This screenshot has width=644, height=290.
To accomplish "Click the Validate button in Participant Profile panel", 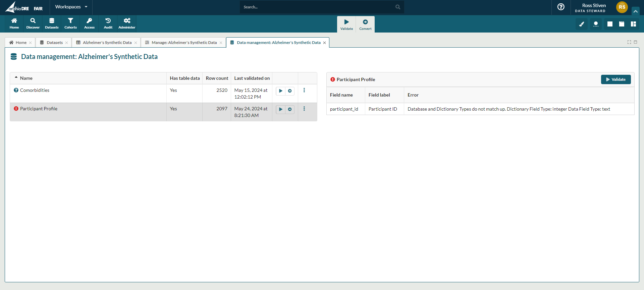I will coord(615,79).
